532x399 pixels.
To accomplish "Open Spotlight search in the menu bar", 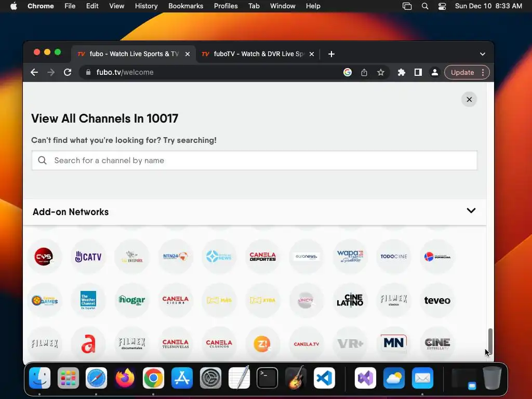I will pyautogui.click(x=425, y=6).
